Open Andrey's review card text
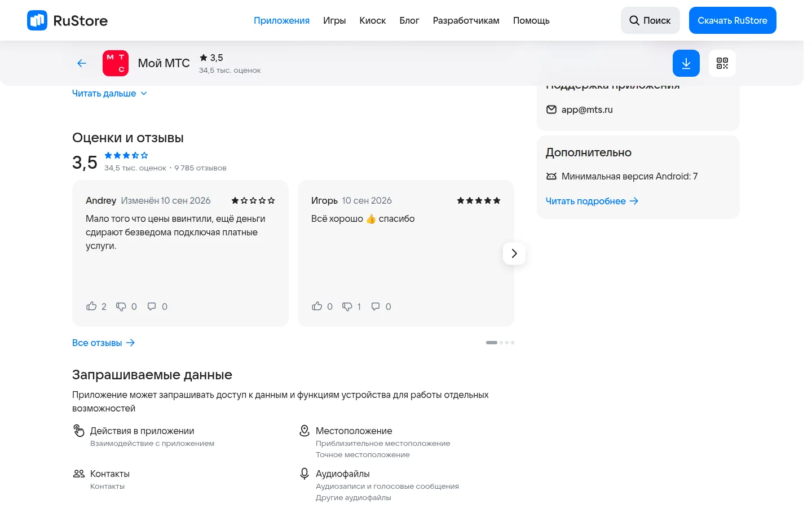 point(175,232)
